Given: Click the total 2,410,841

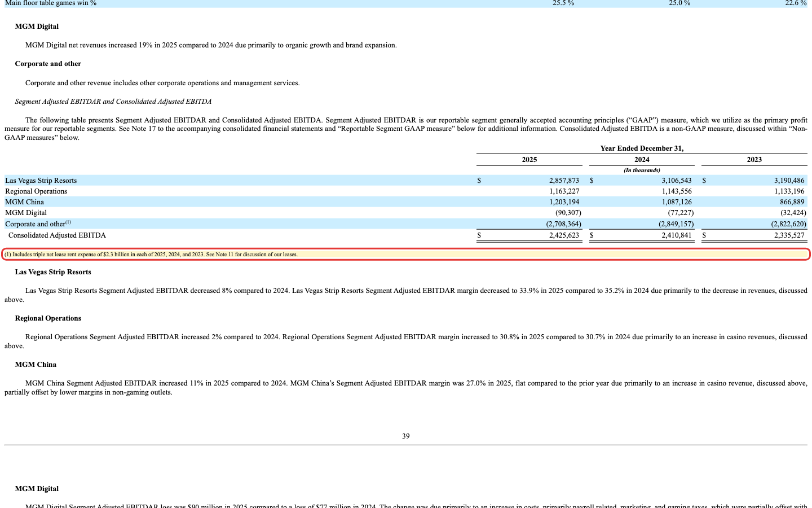Looking at the screenshot, I should 677,235.
